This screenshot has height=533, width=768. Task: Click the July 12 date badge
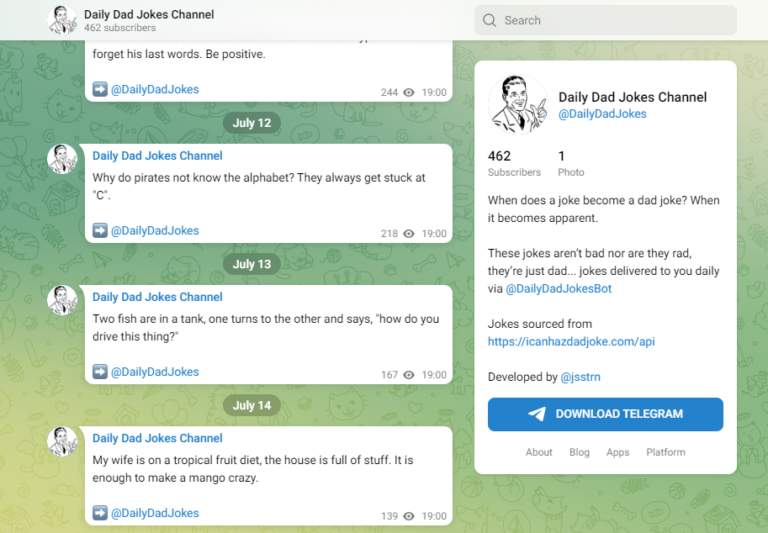(x=252, y=123)
